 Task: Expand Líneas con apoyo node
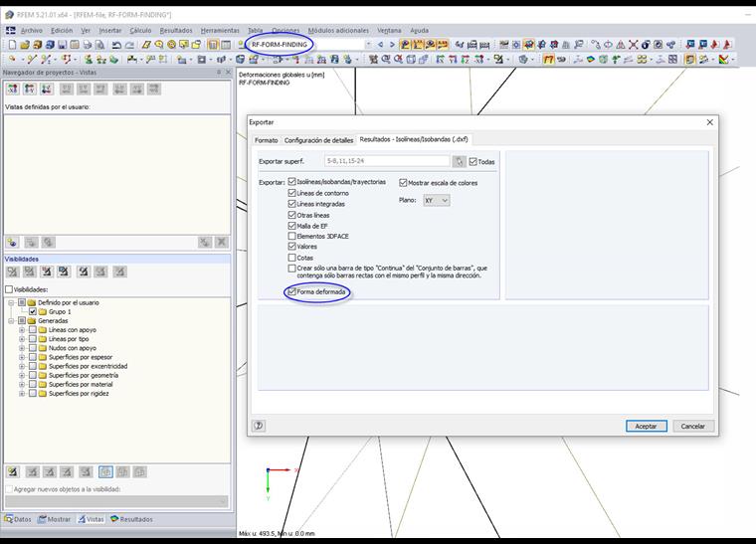[x=22, y=330]
